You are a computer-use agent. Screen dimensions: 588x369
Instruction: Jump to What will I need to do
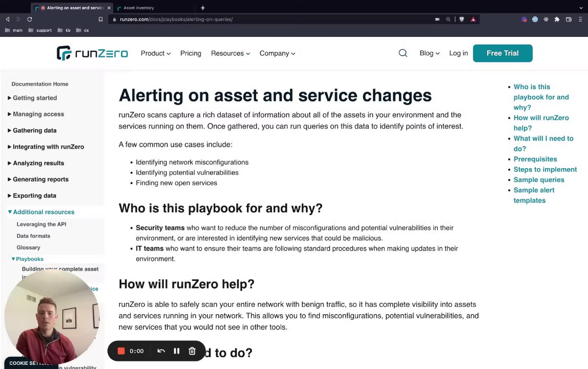(543, 143)
